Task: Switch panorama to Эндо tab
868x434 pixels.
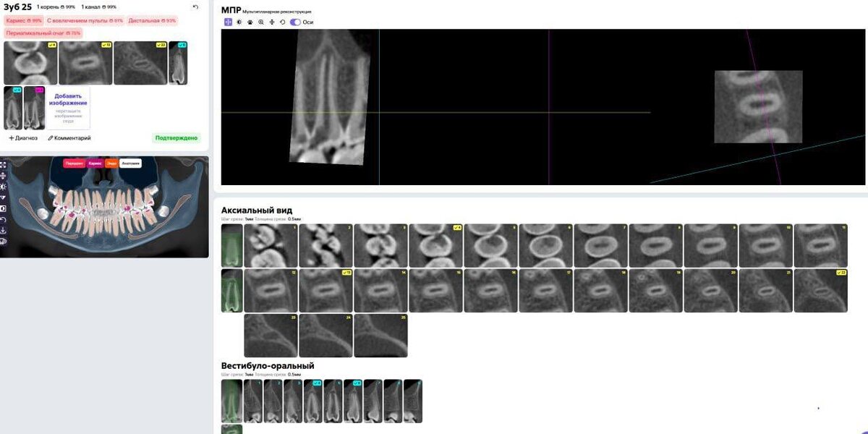Action: 111,163
